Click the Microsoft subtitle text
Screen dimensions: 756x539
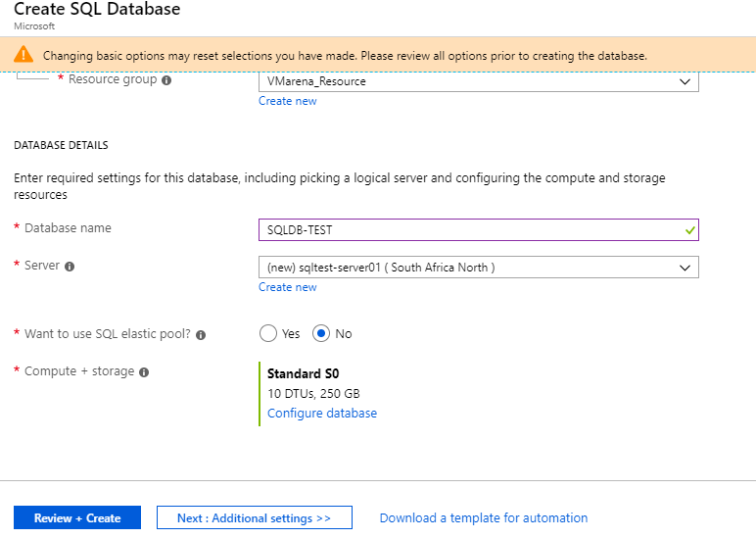34,26
